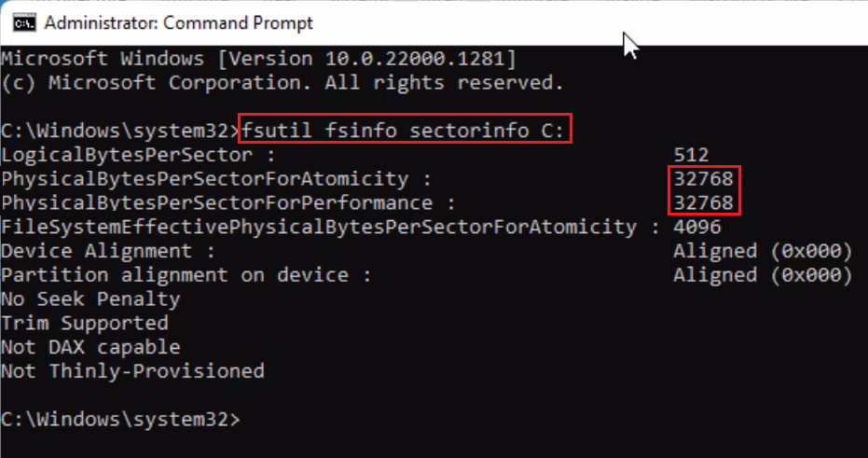
Task: Click the Not Thinly-Provisioned line
Action: 132,371
